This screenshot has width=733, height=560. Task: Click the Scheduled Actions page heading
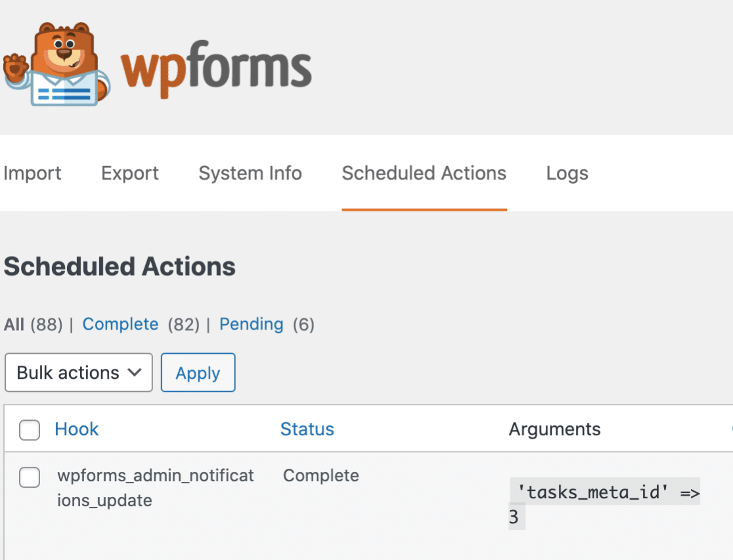point(120,267)
